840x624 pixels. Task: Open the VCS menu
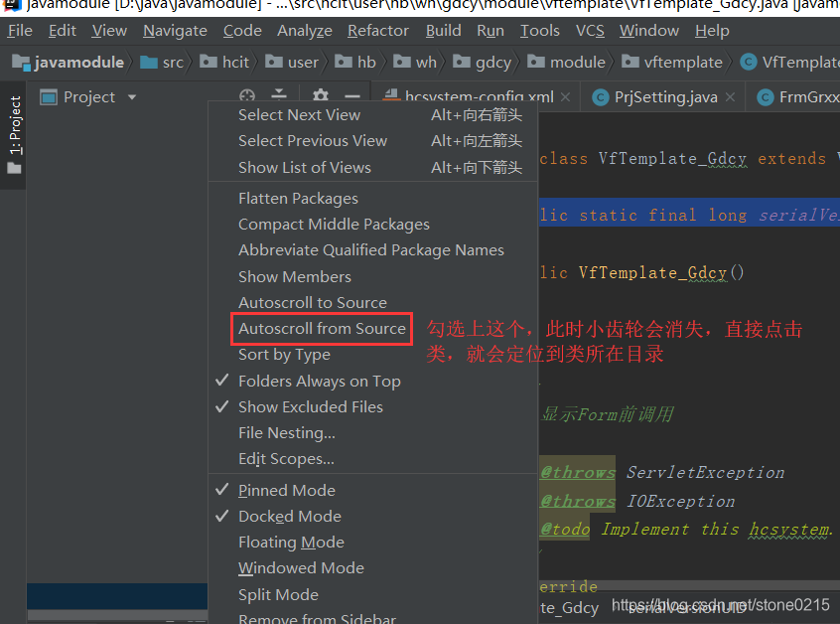click(x=590, y=31)
